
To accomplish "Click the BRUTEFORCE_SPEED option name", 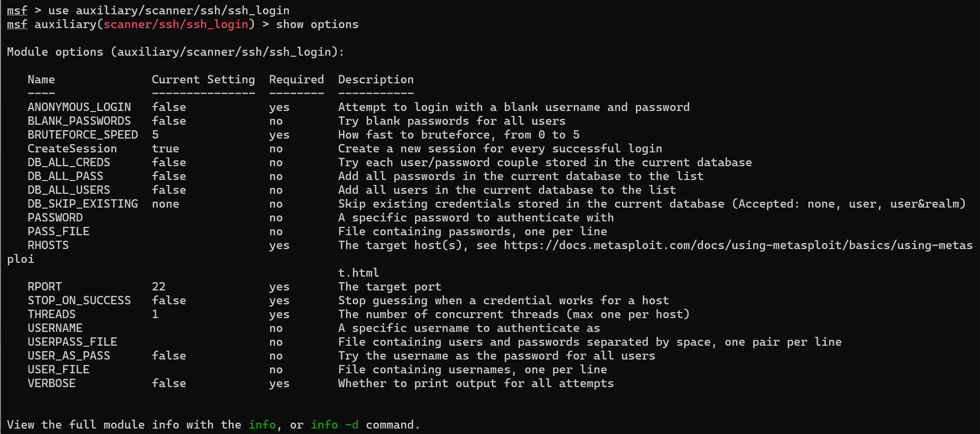I will point(83,135).
